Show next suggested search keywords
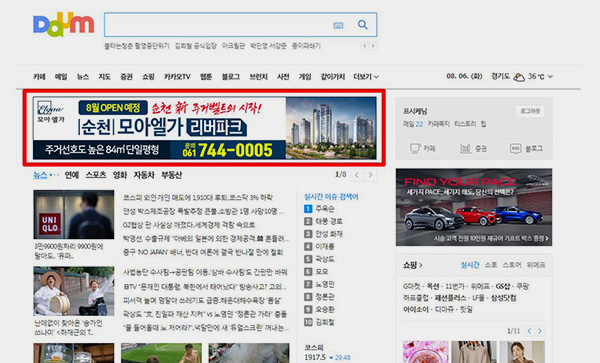 373,46
